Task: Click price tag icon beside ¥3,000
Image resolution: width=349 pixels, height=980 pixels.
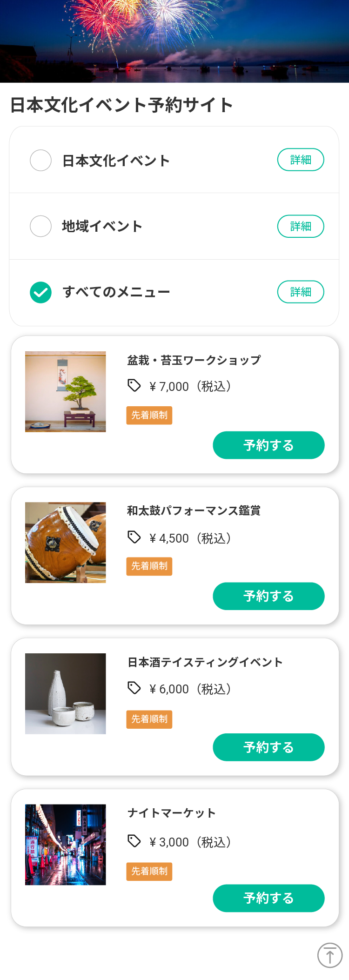Action: 134,841
